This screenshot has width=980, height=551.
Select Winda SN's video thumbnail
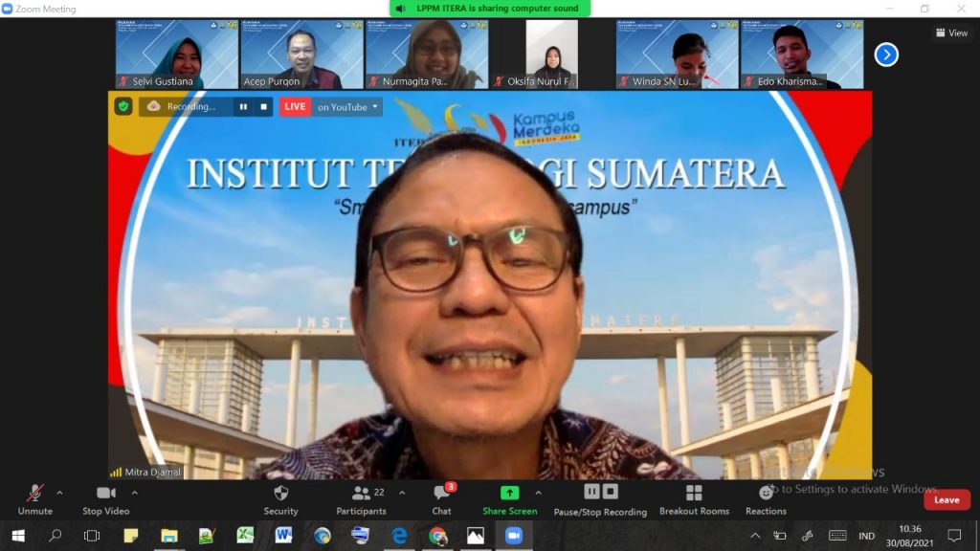(x=677, y=55)
